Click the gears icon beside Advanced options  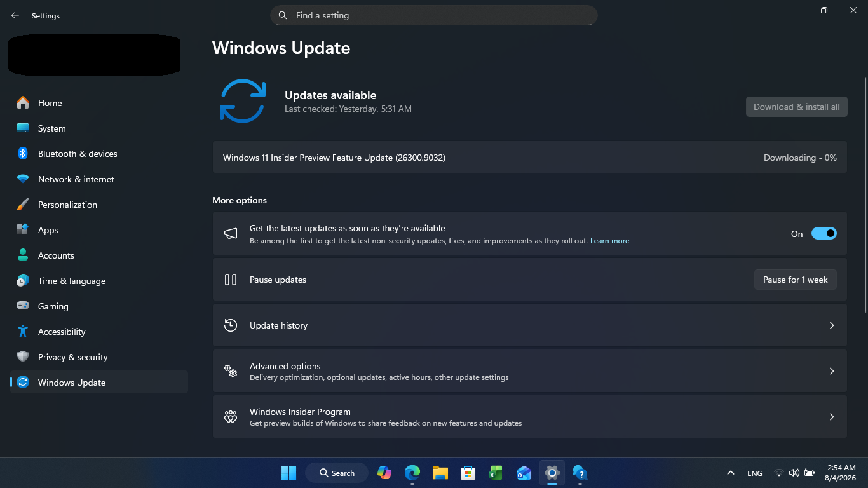click(x=231, y=371)
